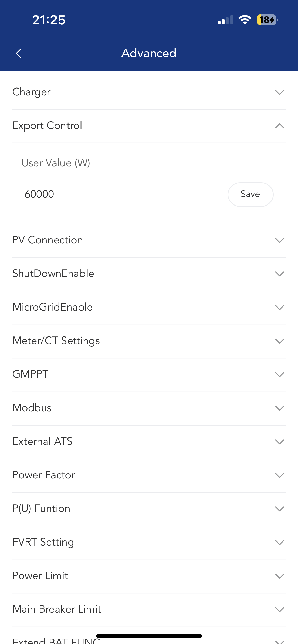Image resolution: width=298 pixels, height=644 pixels.
Task: Expand the PV Connection chevron
Action: click(x=279, y=240)
